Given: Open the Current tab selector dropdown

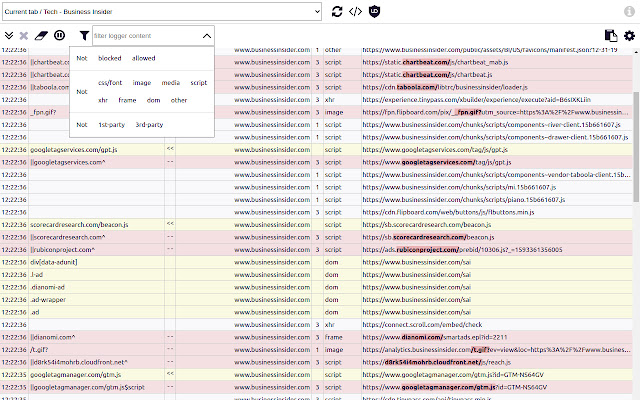Looking at the screenshot, I should [162, 11].
